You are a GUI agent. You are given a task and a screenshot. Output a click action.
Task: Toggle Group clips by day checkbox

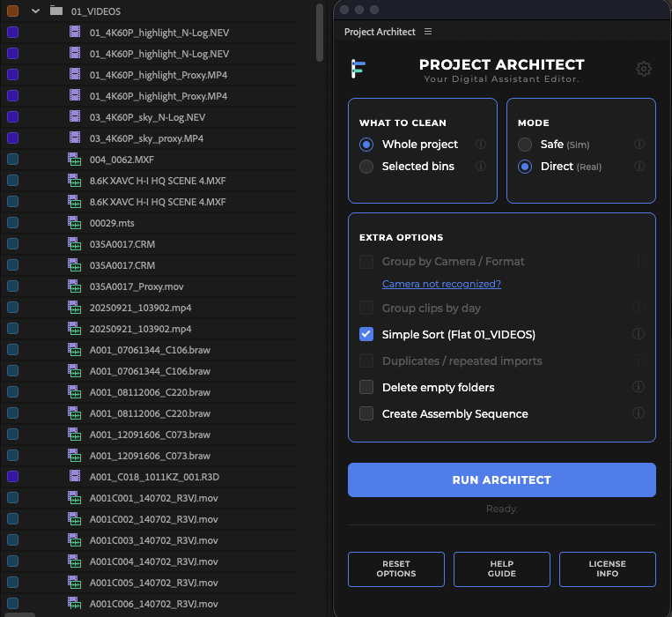pos(366,308)
